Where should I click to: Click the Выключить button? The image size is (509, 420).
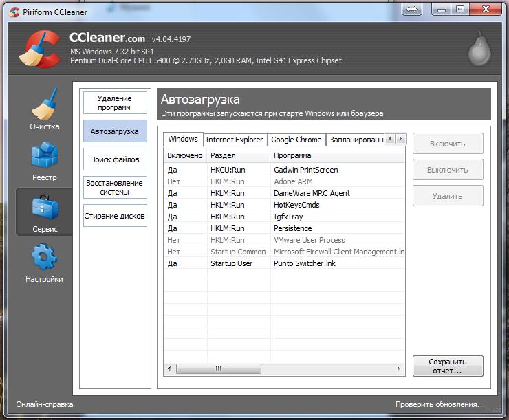coord(448,170)
